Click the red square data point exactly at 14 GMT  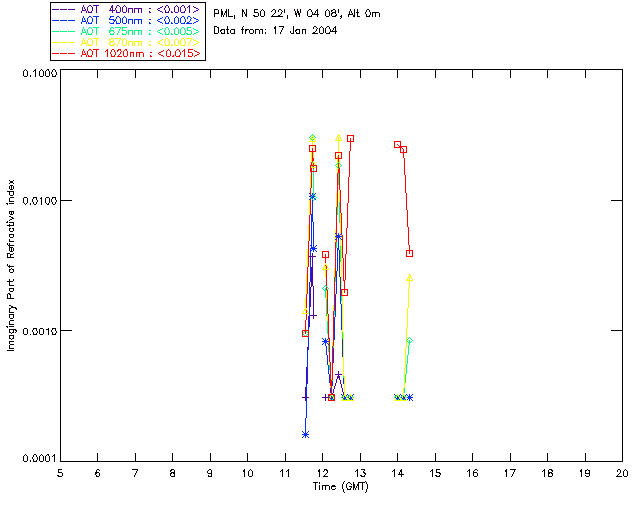[398, 145]
